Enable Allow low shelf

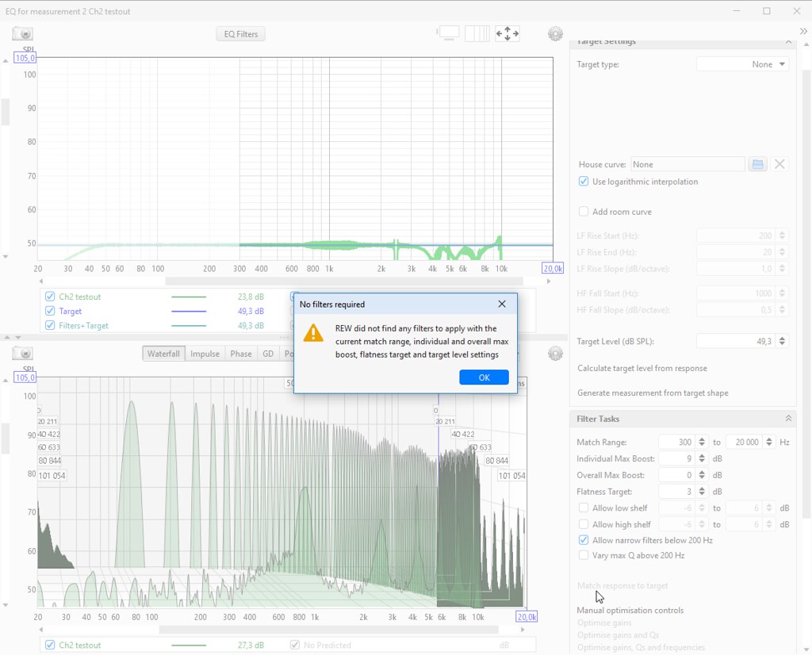[584, 508]
